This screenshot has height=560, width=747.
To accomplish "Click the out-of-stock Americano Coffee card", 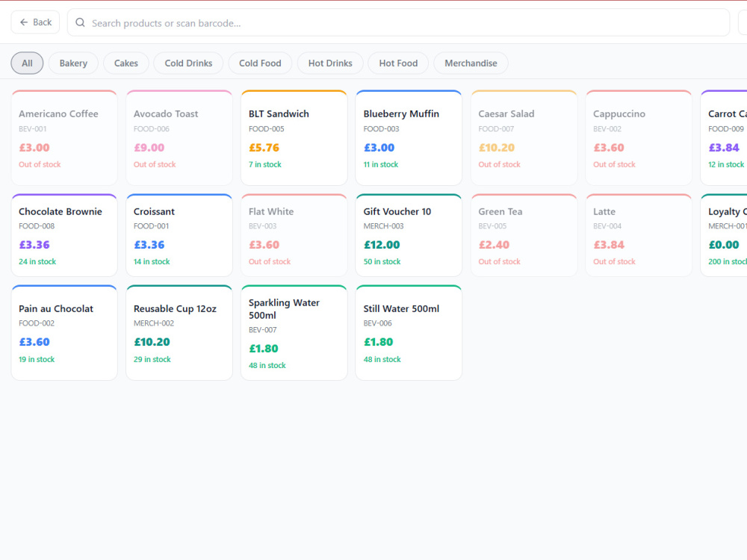I will pos(64,137).
